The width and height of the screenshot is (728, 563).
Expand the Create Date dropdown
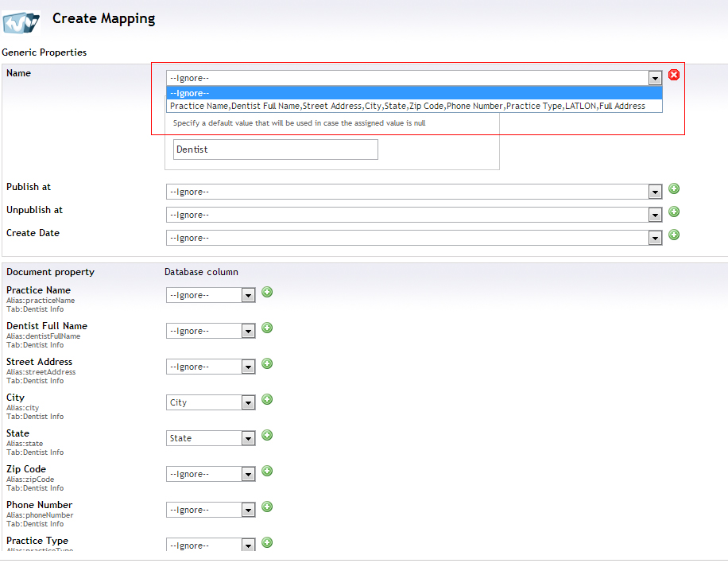[413, 238]
